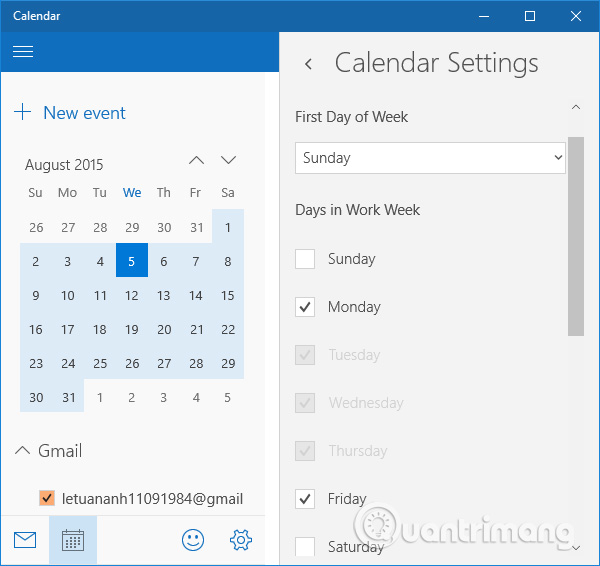Select August 9 in mini calendar
This screenshot has width=600, height=566.
coord(36,295)
